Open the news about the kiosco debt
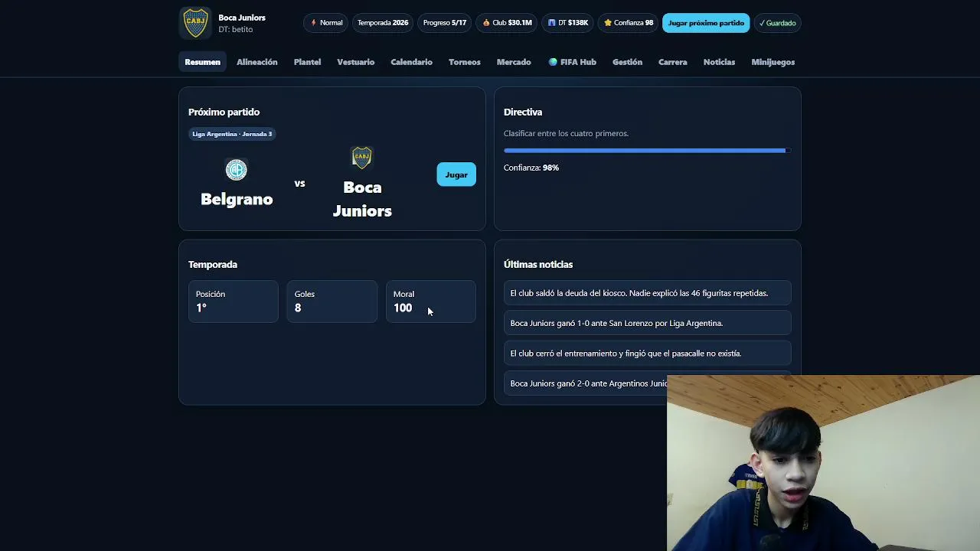This screenshot has width=980, height=551. (647, 293)
